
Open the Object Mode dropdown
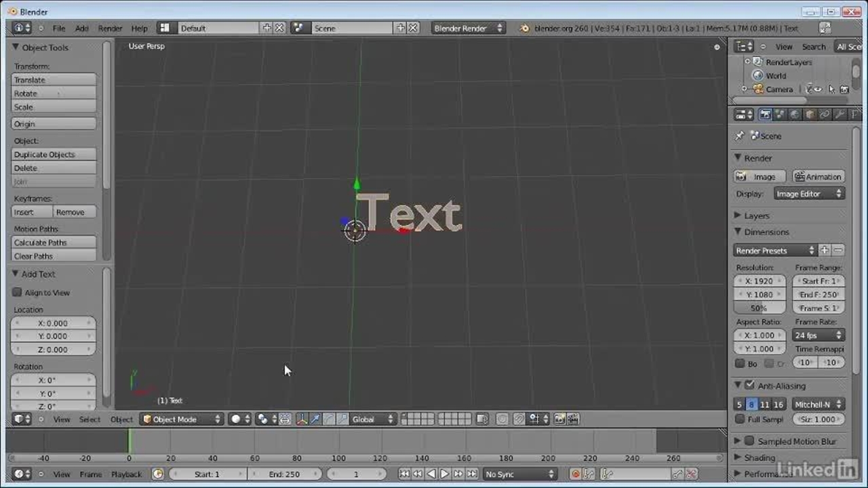tap(181, 419)
